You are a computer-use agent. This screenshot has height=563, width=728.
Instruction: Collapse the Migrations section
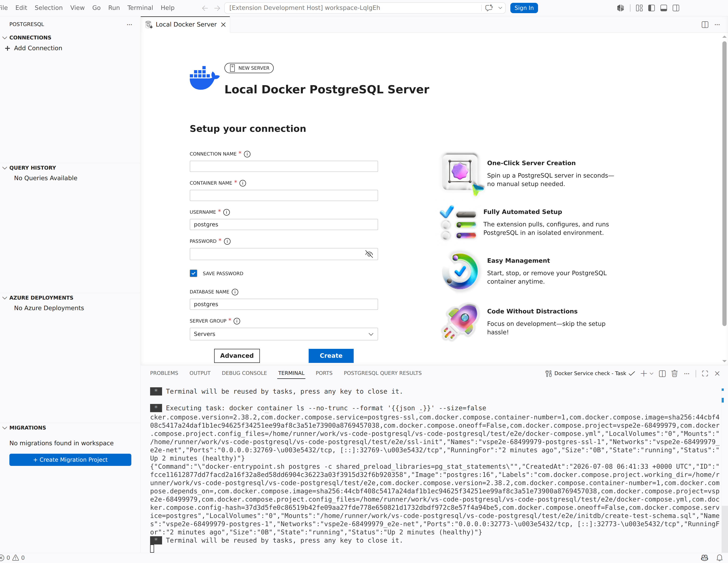point(5,428)
